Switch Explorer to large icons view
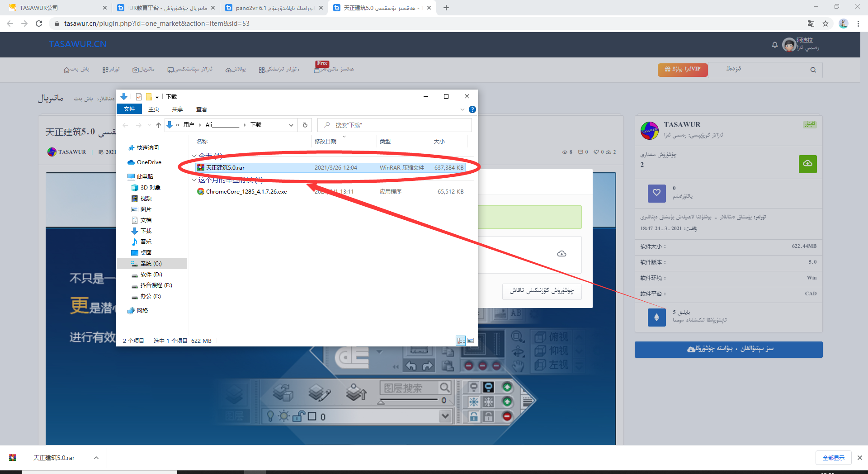The image size is (868, 474). point(471,341)
